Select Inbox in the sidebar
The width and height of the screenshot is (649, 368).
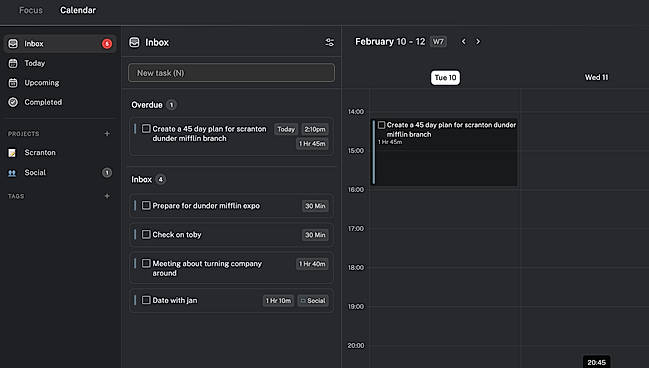coord(60,43)
